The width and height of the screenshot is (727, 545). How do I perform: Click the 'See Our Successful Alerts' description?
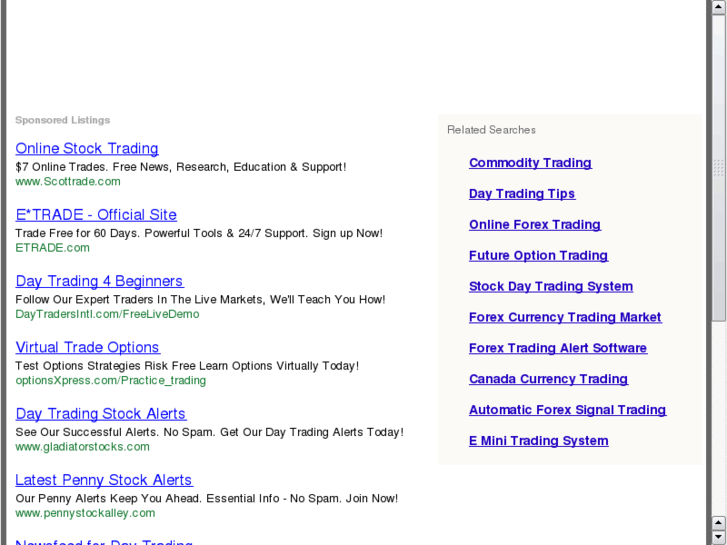[210, 432]
